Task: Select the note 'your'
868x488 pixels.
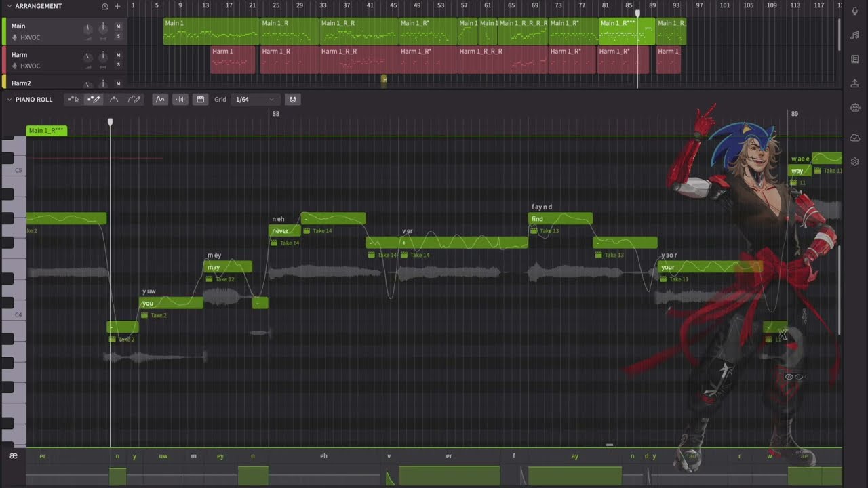Action: point(710,267)
